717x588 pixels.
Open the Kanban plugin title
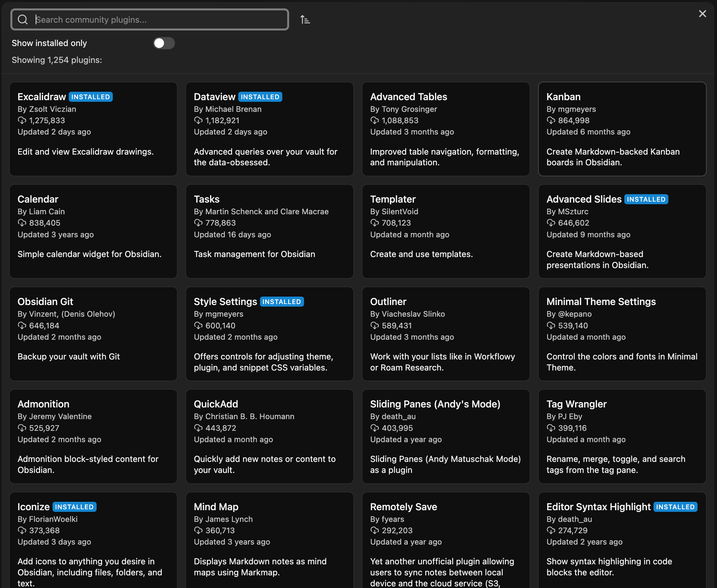(563, 97)
